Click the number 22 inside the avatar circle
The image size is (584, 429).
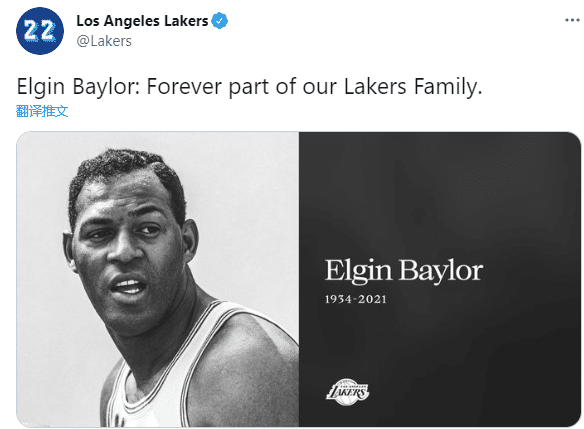[x=39, y=31]
